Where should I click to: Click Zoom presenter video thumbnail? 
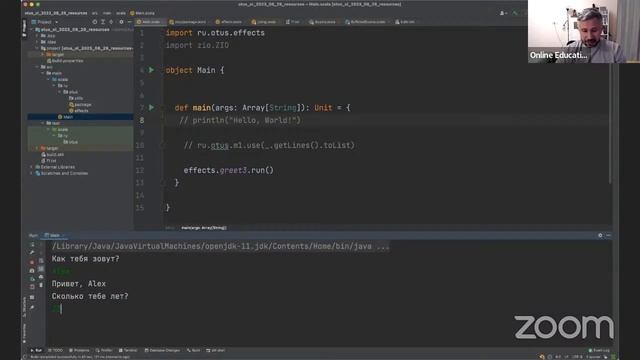[584, 31]
